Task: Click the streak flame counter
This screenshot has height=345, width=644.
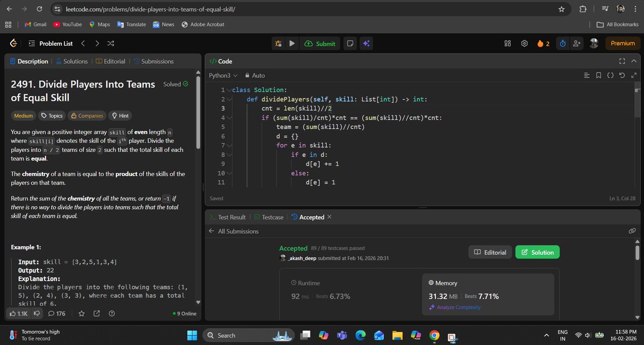Action: tap(543, 44)
